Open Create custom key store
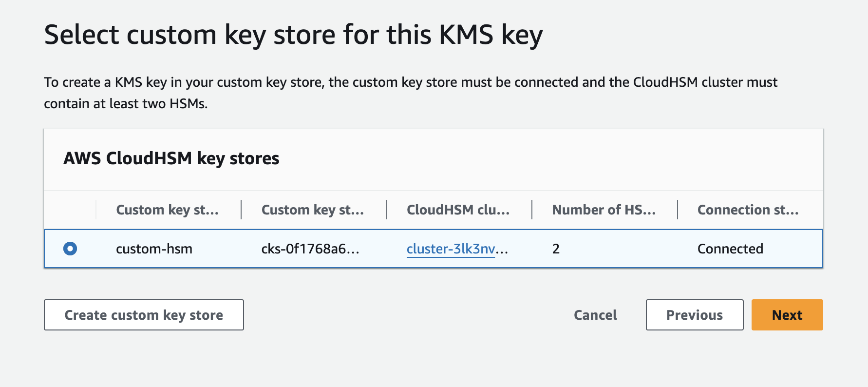This screenshot has width=868, height=387. point(144,315)
